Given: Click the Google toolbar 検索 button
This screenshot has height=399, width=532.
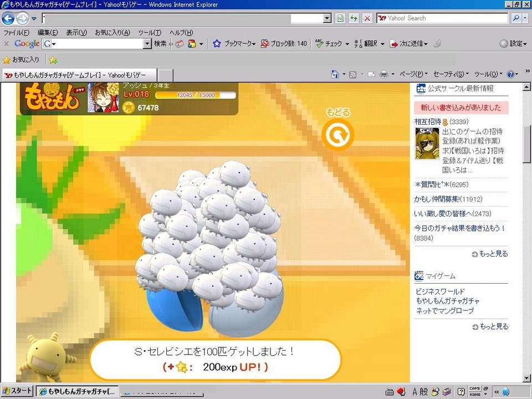Looking at the screenshot, I should coord(160,43).
